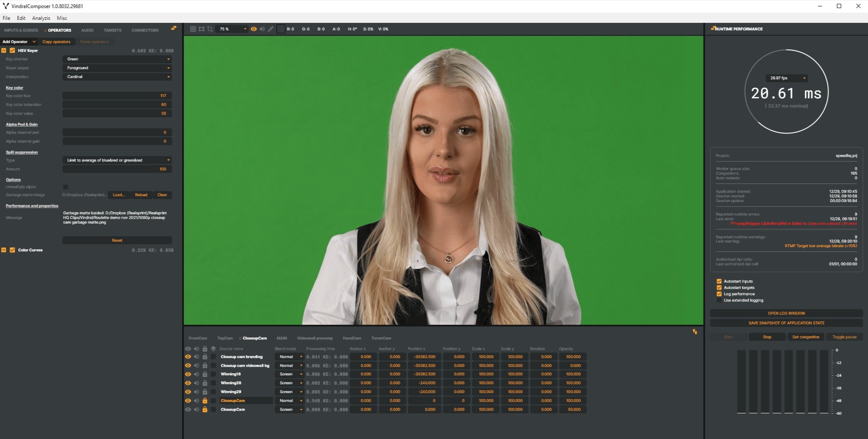This screenshot has width=868, height=439.
Task: Switch to the TARGETS tab
Action: tap(112, 30)
